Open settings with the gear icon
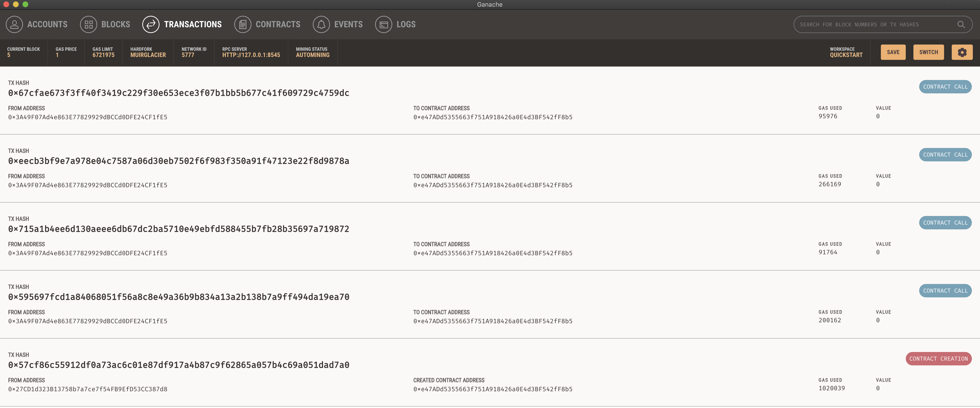Image resolution: width=980 pixels, height=408 pixels. pyautogui.click(x=962, y=52)
